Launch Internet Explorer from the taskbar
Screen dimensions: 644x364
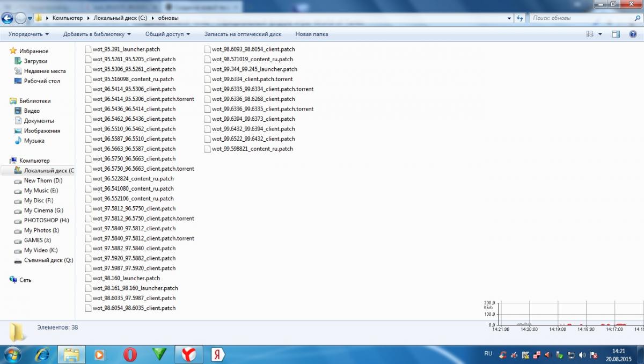pyautogui.click(x=42, y=354)
